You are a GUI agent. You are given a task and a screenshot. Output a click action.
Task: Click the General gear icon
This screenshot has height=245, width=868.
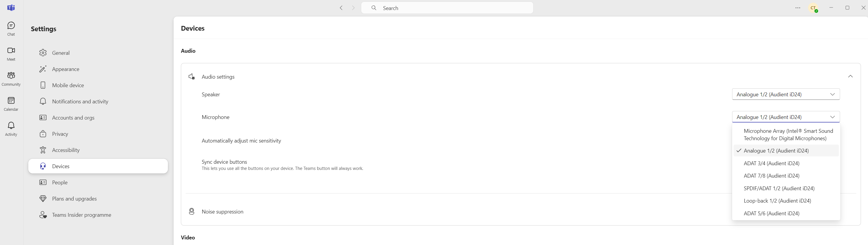[43, 53]
